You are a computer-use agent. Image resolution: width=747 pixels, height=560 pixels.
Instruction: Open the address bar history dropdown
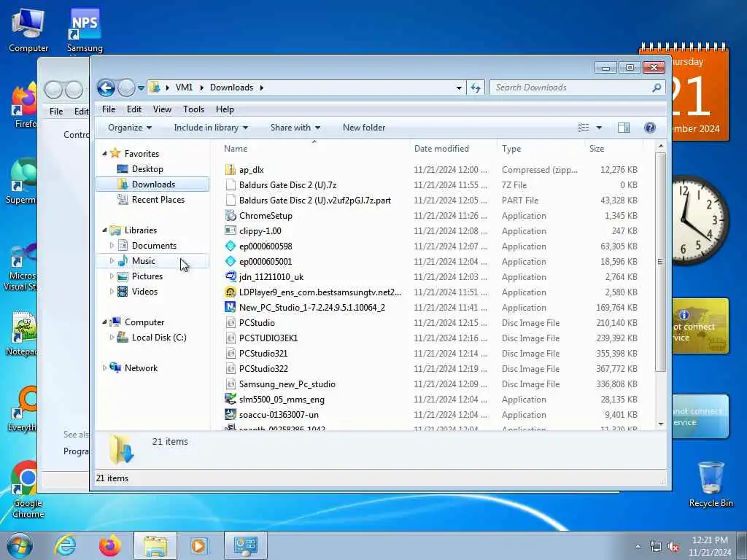point(459,87)
